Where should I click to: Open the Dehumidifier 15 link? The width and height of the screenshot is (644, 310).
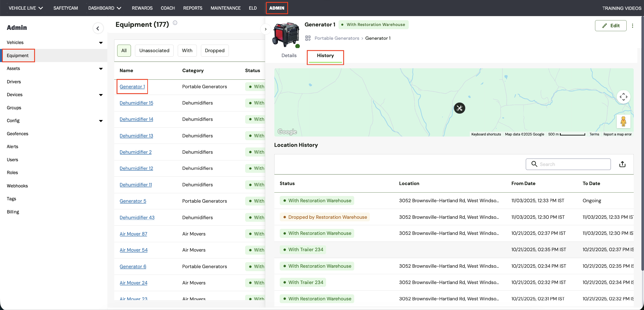point(136,103)
